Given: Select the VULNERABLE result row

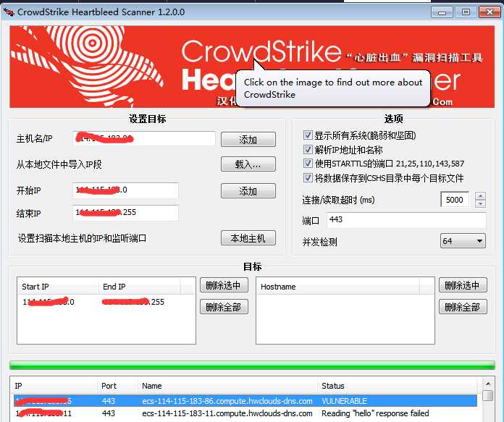Looking at the screenshot, I should [245, 401].
